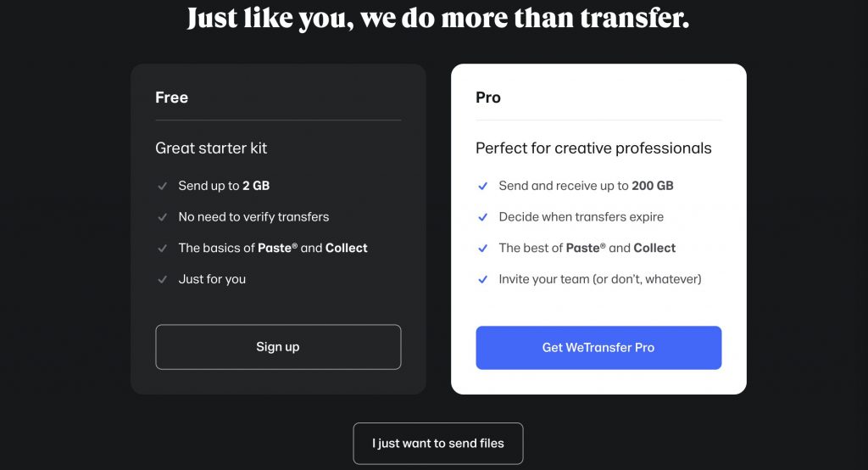Viewport: 868px width, 470px height.
Task: Click the blue checkmark beside The best of Paste and Collect
Action: pos(482,249)
